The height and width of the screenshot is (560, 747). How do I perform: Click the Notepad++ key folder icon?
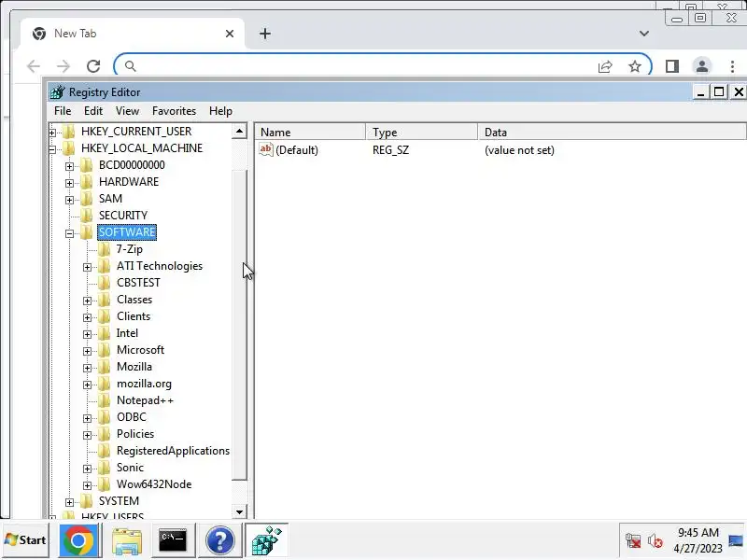coord(104,400)
